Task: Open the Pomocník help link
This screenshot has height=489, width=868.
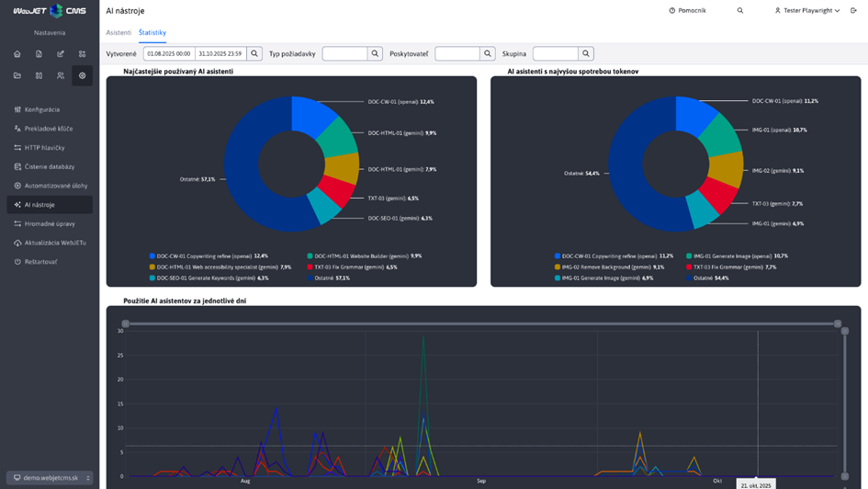Action: tap(687, 11)
